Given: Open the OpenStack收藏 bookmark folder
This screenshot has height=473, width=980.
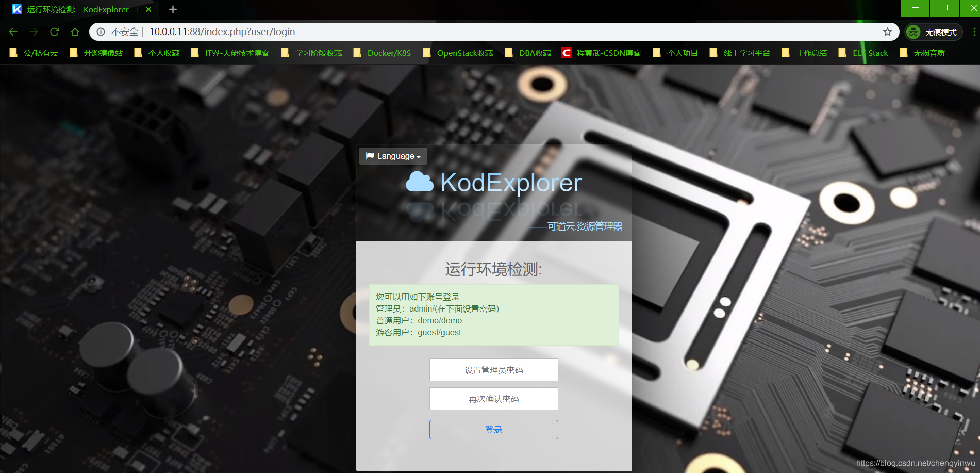Looking at the screenshot, I should tap(458, 53).
